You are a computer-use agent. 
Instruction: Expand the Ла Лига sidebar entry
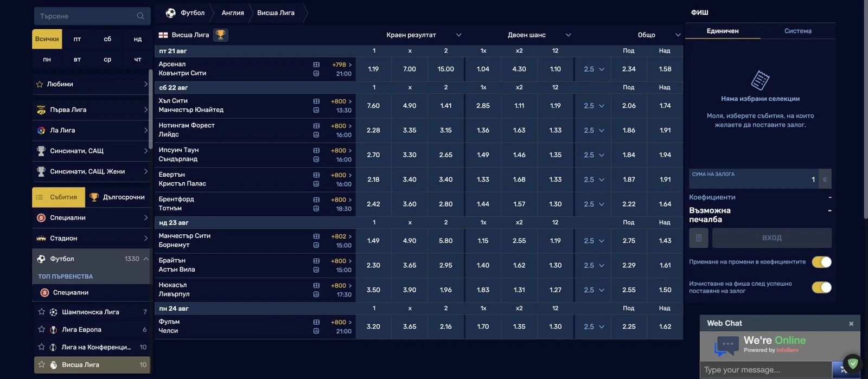pos(91,130)
